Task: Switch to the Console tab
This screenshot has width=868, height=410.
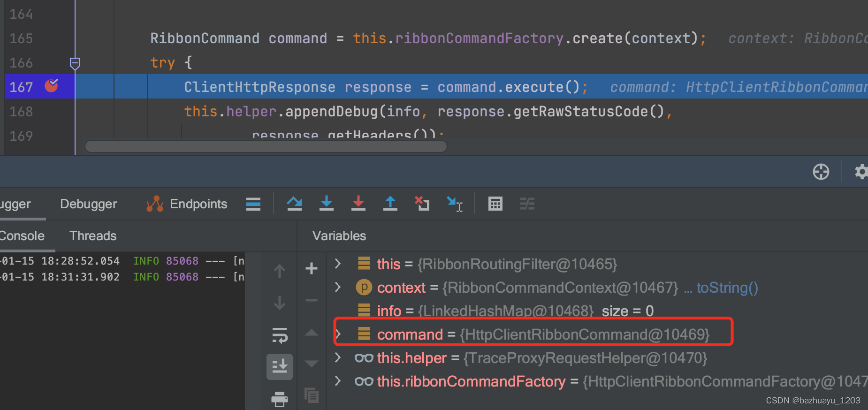Action: point(22,236)
